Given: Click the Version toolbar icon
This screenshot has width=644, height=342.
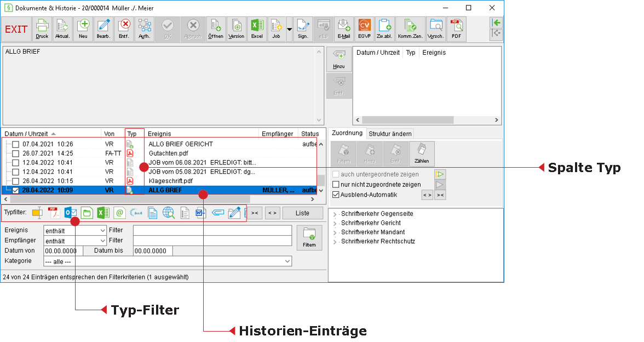Looking at the screenshot, I should point(236,29).
